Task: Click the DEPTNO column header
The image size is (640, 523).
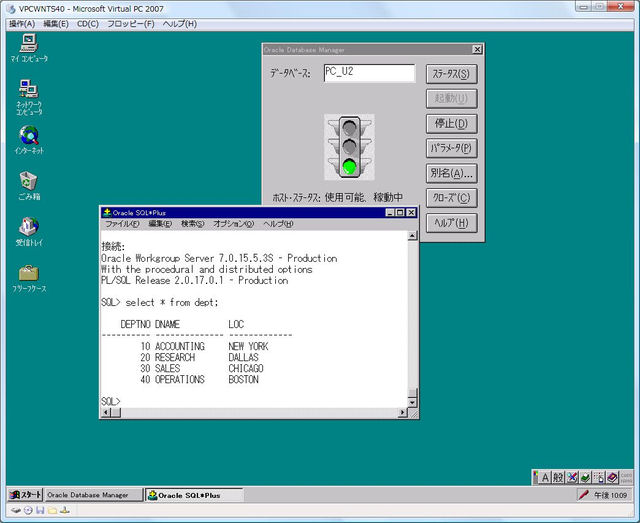Action: [136, 324]
